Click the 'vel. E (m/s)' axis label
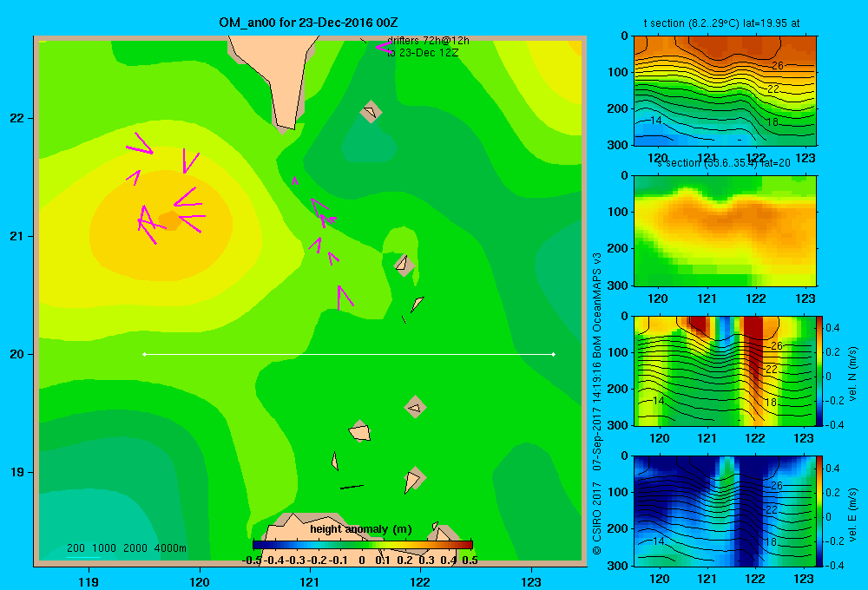Viewport: 868px width, 590px height. tap(852, 515)
